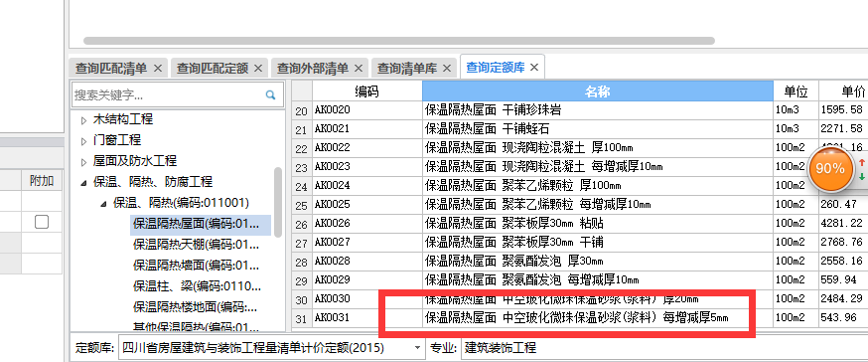Select code cell AK0029
Image resolution: width=868 pixels, height=362 pixels.
pyautogui.click(x=367, y=280)
